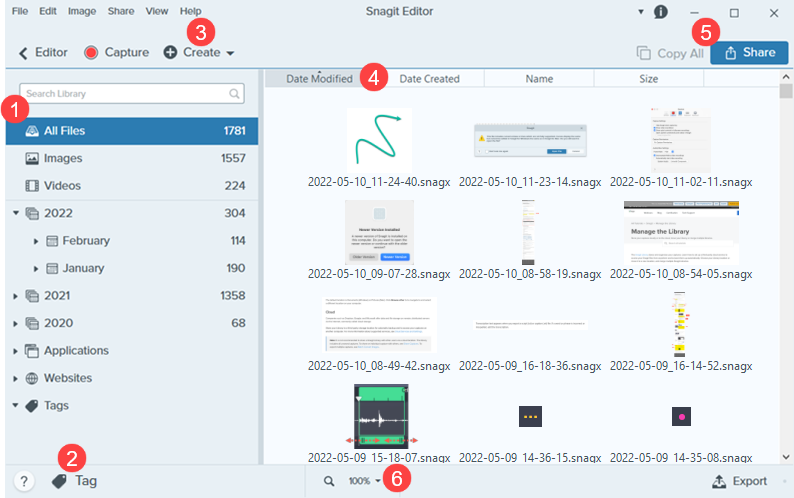This screenshot has width=794, height=498.
Task: Select thumbnail 2022-05-10_11-02-11.snagx
Action: point(681,140)
